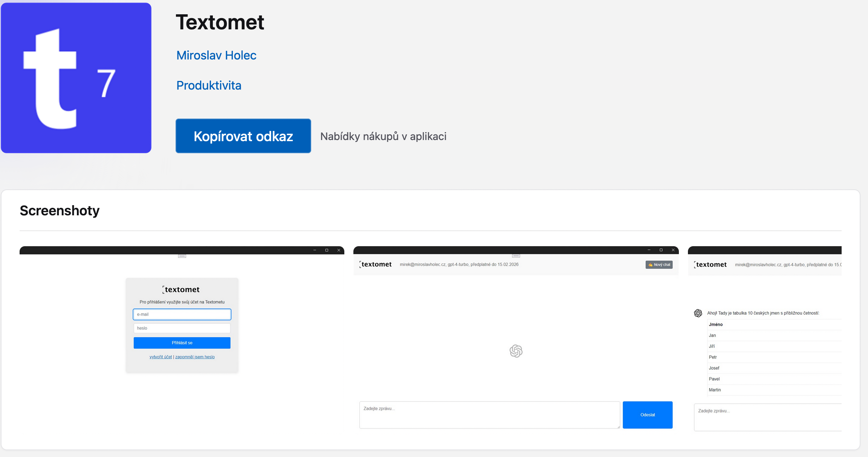Click the resize grip of the message textarea
Screen dimensions: 868x457
(618, 427)
